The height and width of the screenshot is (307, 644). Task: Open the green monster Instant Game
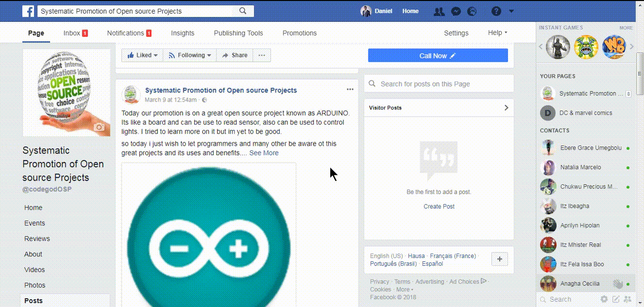click(x=586, y=47)
